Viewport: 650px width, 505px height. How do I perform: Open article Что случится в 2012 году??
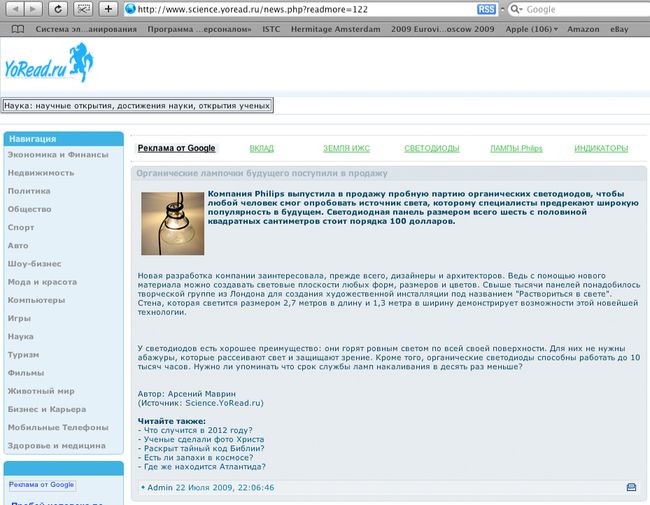coord(198,430)
